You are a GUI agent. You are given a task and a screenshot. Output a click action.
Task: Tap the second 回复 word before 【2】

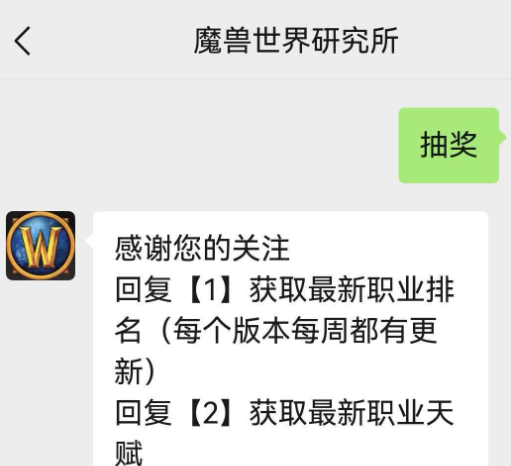(143, 413)
